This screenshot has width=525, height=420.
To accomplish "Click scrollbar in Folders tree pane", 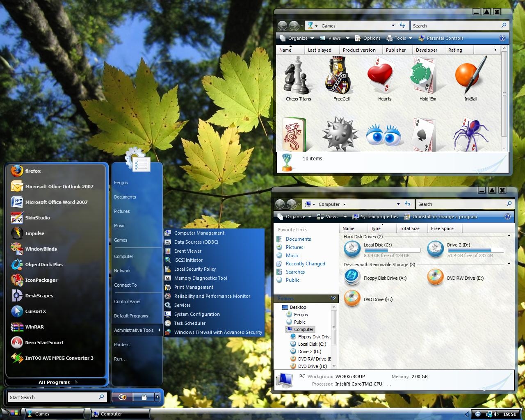I will pos(334,328).
